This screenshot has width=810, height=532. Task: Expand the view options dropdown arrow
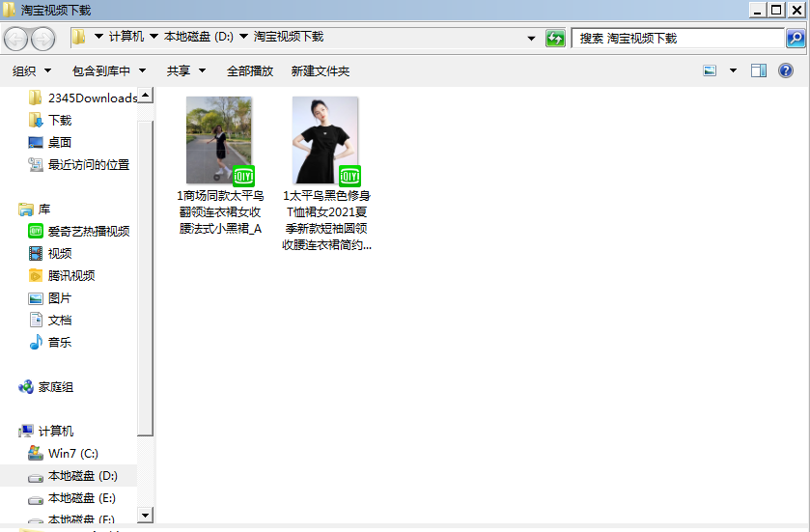pos(733,70)
